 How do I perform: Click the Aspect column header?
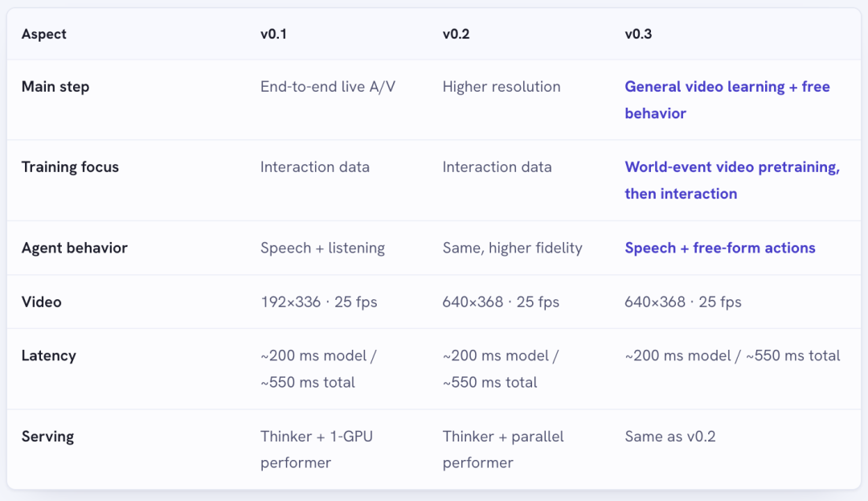point(43,34)
